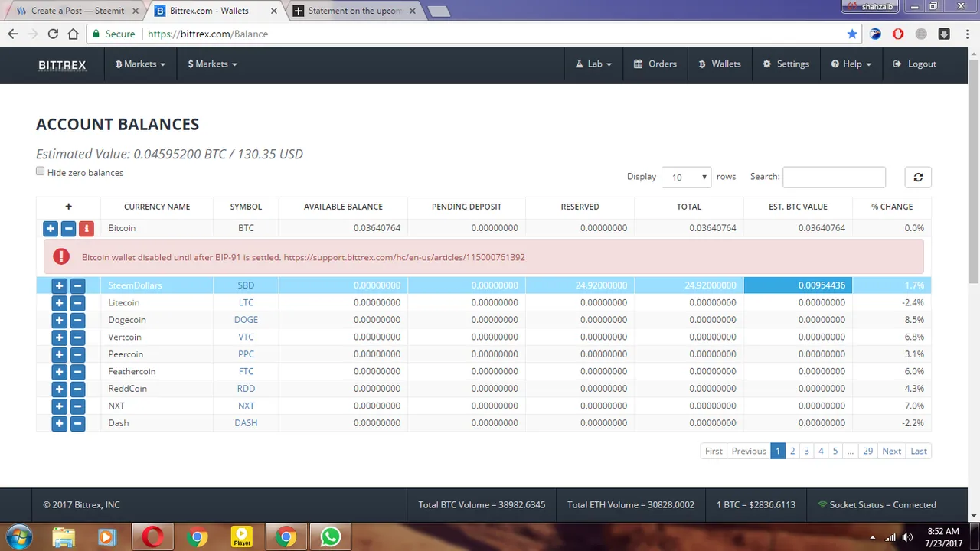The width and height of the screenshot is (980, 551).
Task: Click the BITTREX logo
Action: (62, 64)
